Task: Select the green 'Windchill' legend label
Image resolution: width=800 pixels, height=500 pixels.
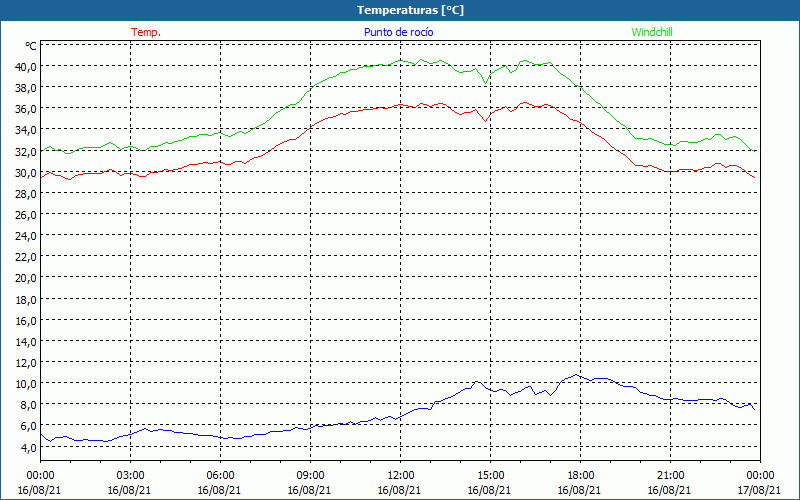Action: click(x=652, y=32)
